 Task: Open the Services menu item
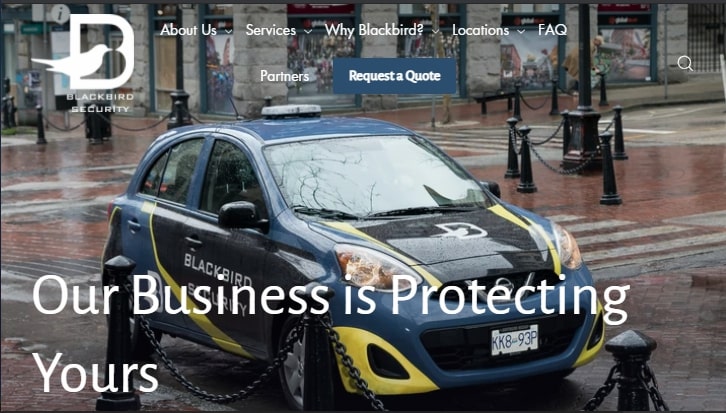coord(271,30)
